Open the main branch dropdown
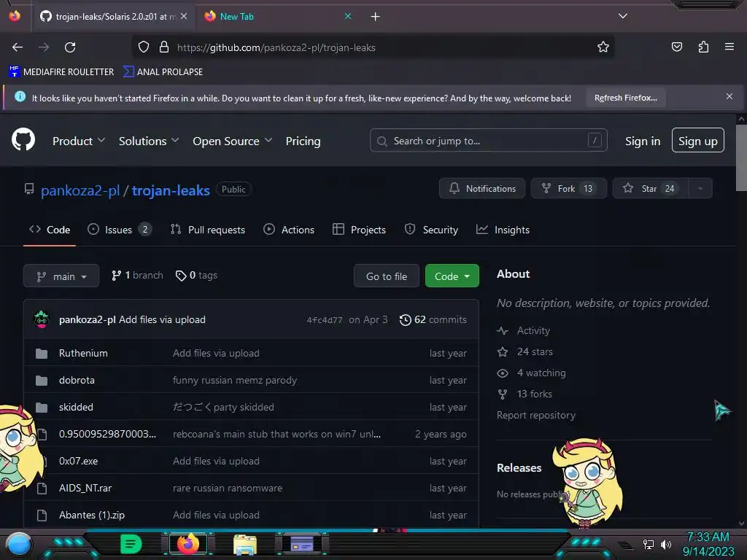Image resolution: width=747 pixels, height=560 pixels. [x=61, y=276]
